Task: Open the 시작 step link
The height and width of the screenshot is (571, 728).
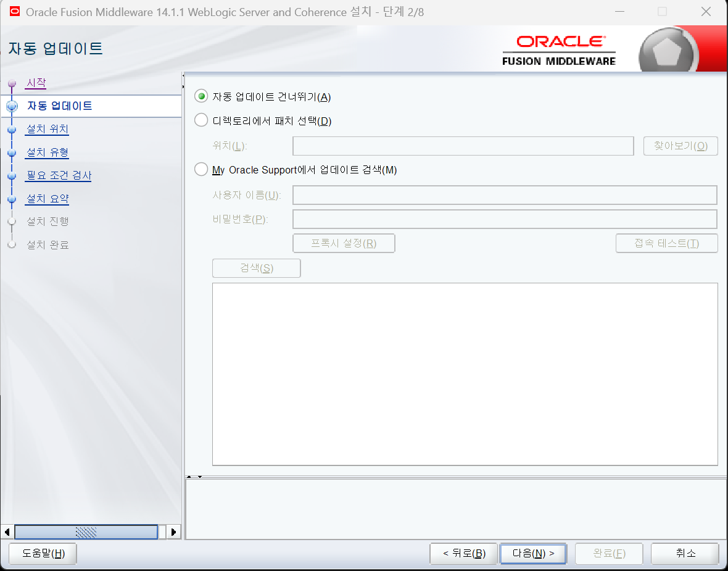Action: click(x=36, y=83)
